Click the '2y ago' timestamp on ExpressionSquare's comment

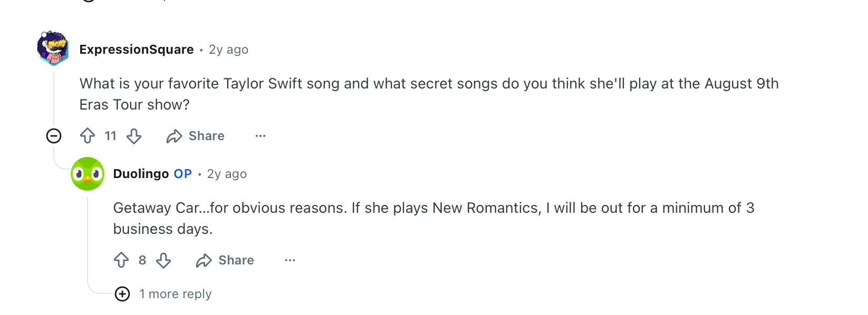click(x=228, y=50)
